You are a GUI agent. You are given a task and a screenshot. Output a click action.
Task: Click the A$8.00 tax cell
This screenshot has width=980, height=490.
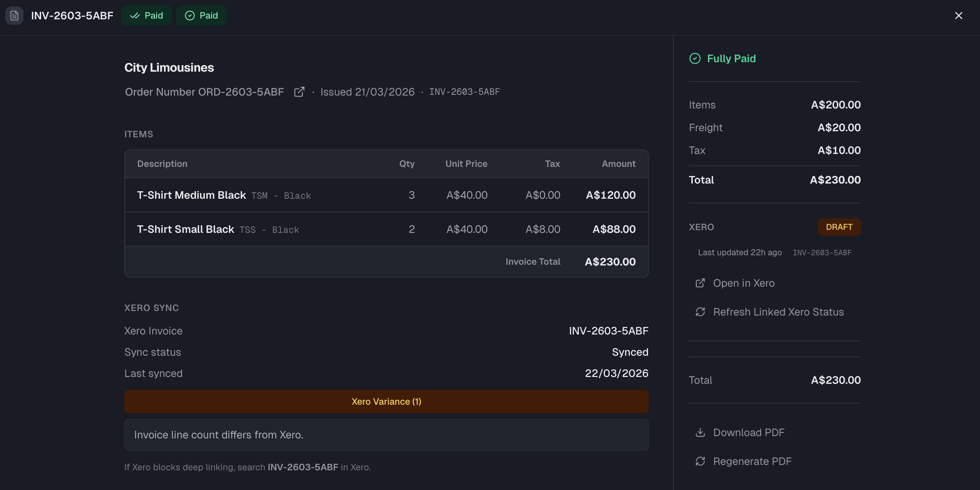tap(543, 229)
